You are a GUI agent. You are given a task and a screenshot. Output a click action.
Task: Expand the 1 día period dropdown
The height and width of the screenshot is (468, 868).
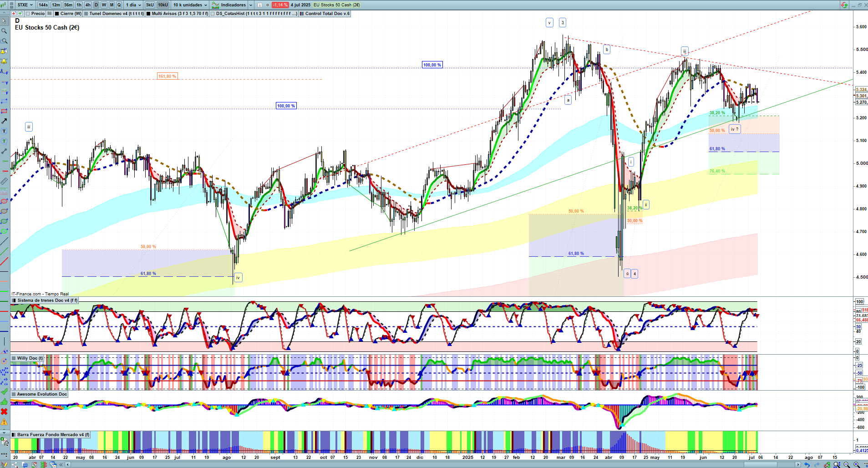(133, 5)
